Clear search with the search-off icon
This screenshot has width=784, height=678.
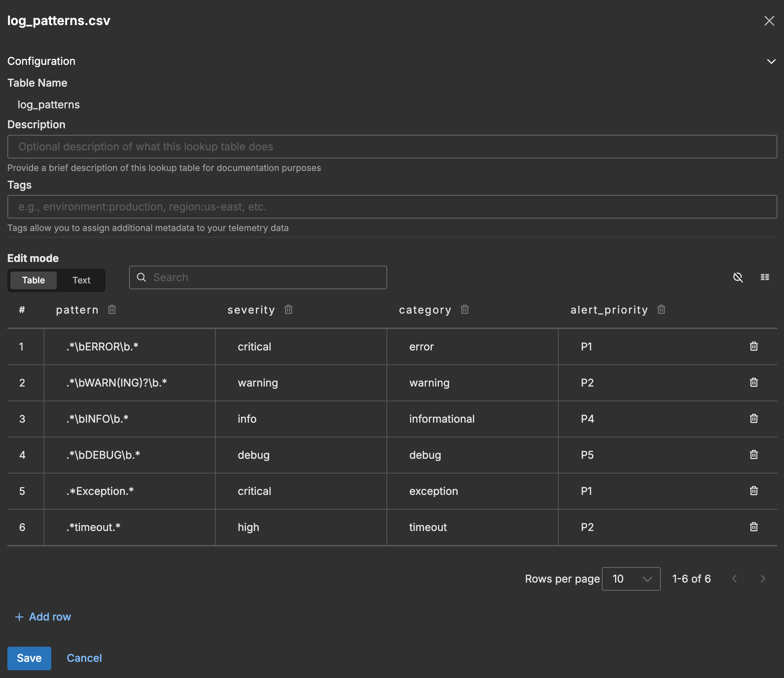(738, 277)
